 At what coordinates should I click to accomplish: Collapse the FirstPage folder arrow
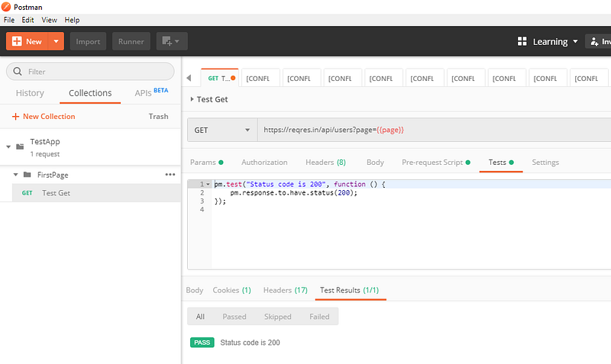15,175
